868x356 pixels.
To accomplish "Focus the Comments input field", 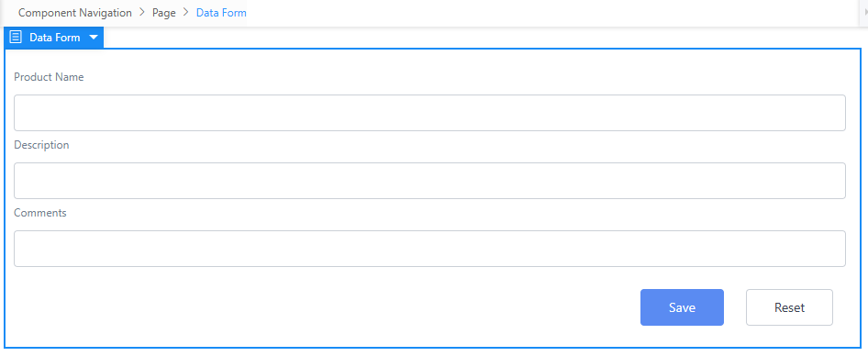I will (429, 249).
